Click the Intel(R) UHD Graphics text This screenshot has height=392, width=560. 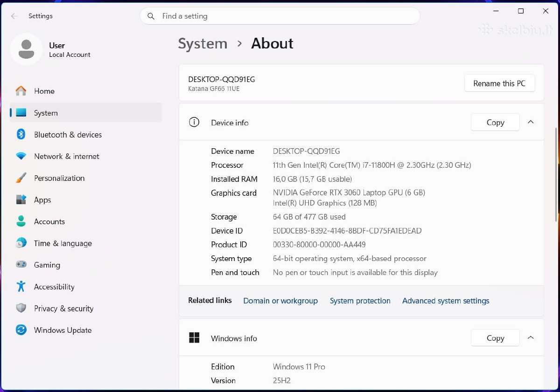[x=324, y=203]
